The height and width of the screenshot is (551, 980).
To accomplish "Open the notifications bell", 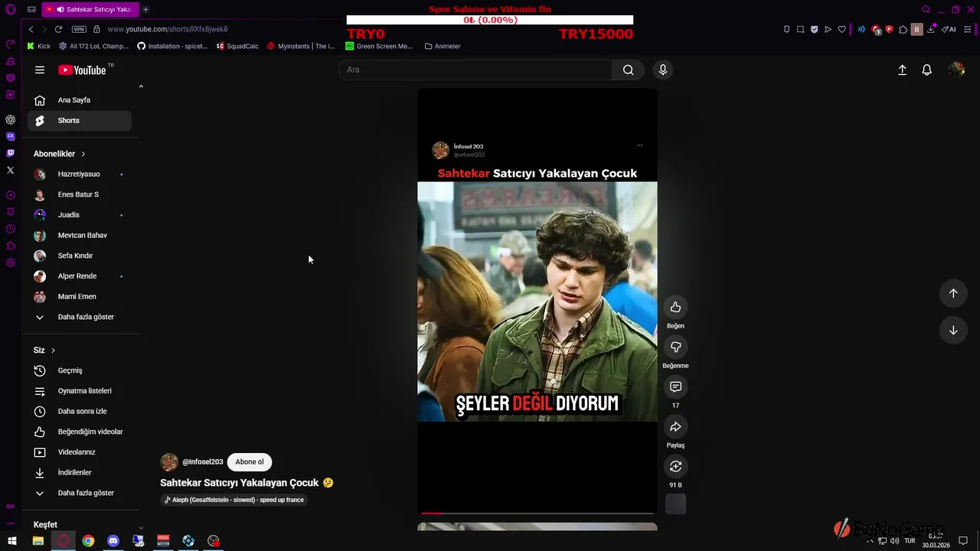I will point(926,70).
